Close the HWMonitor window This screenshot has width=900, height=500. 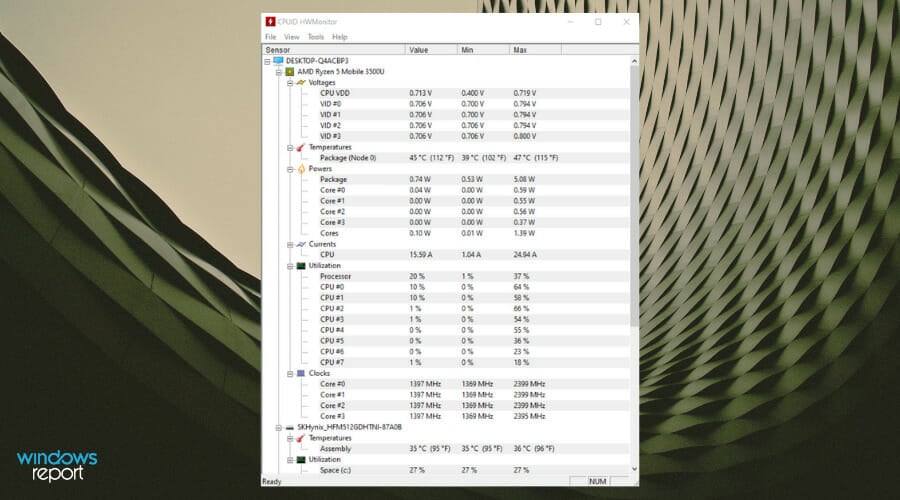[626, 22]
